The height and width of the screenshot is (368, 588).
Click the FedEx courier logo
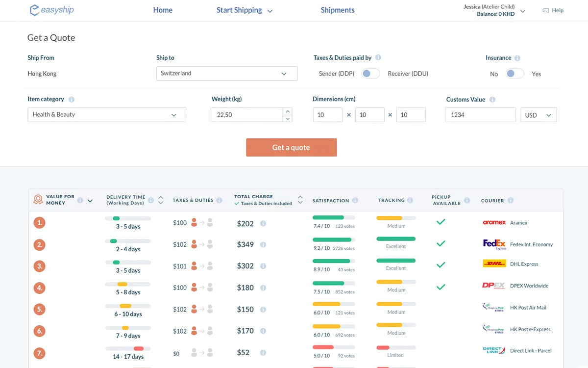[494, 244]
